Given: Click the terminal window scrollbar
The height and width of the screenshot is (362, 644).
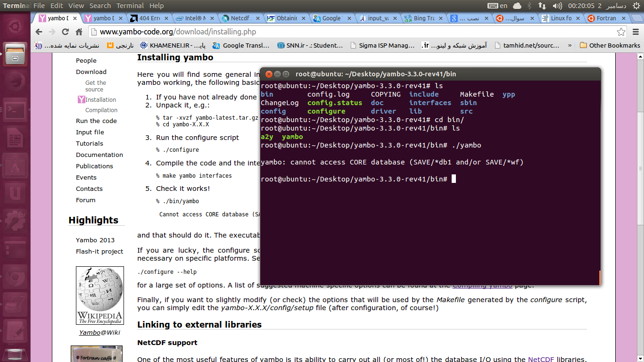Looking at the screenshot, I should tap(599, 278).
